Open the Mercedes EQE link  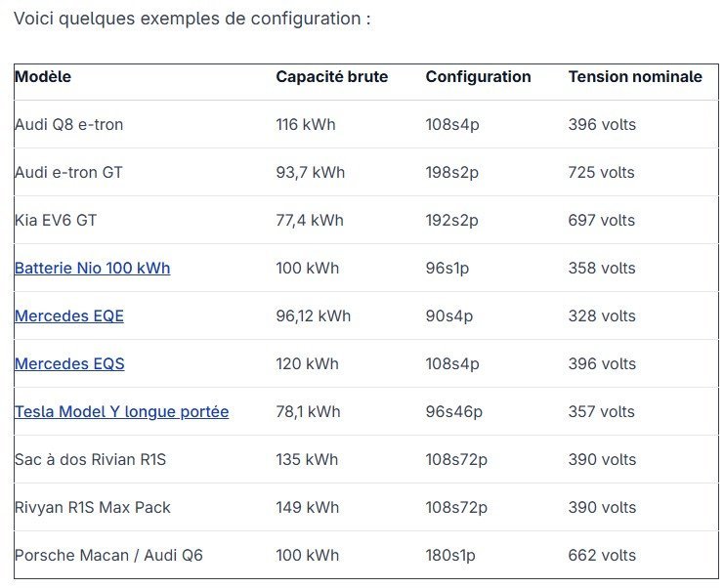click(x=68, y=315)
